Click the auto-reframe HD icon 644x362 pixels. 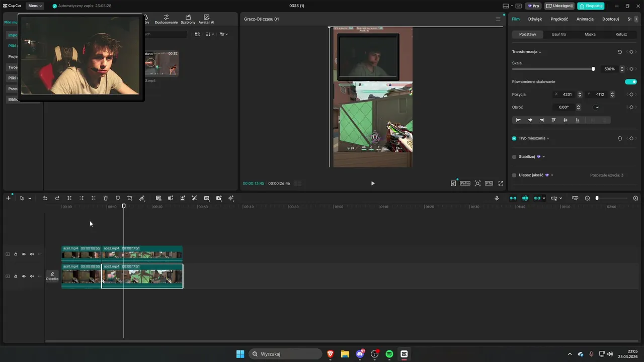click(207, 198)
